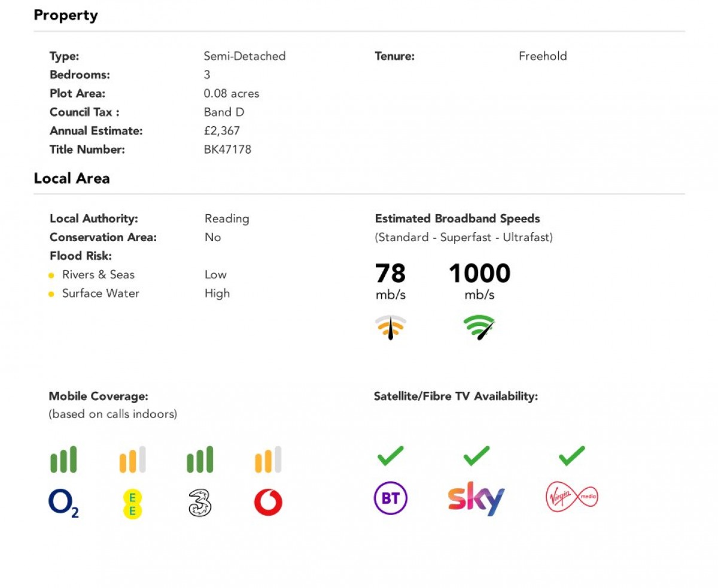
Task: Click the Virgin Media logo
Action: [x=572, y=498]
